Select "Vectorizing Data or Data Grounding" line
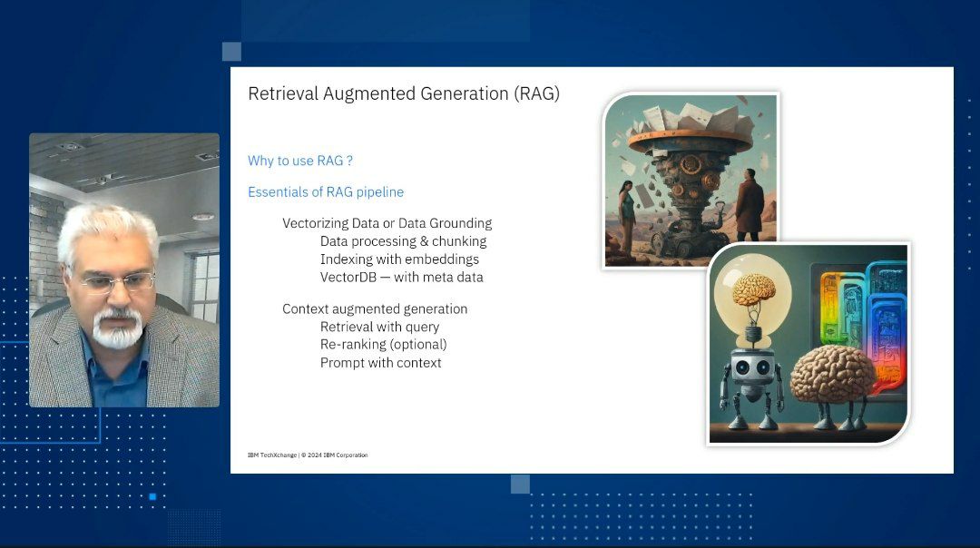 pos(387,223)
